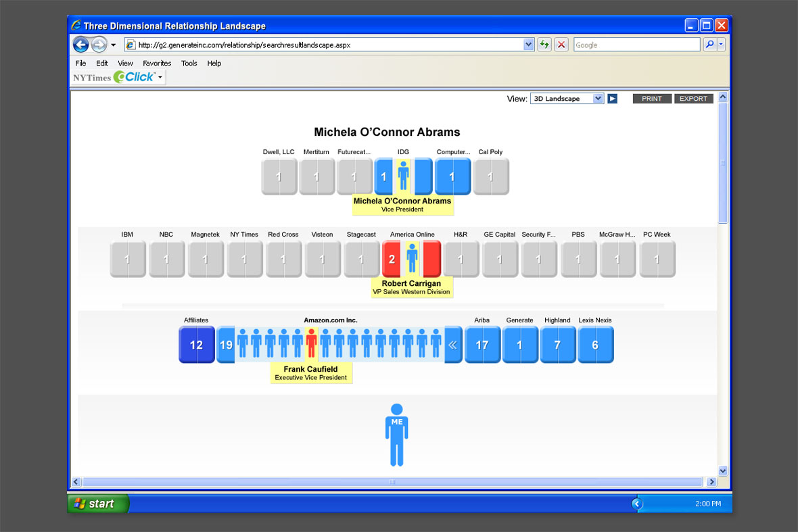Select the Security F... company tile

tap(539, 259)
